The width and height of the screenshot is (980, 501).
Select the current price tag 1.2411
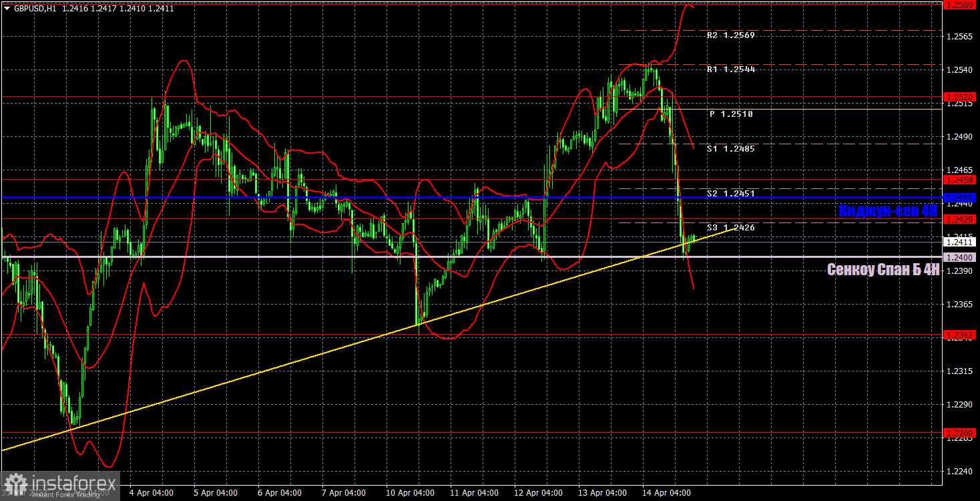point(961,242)
